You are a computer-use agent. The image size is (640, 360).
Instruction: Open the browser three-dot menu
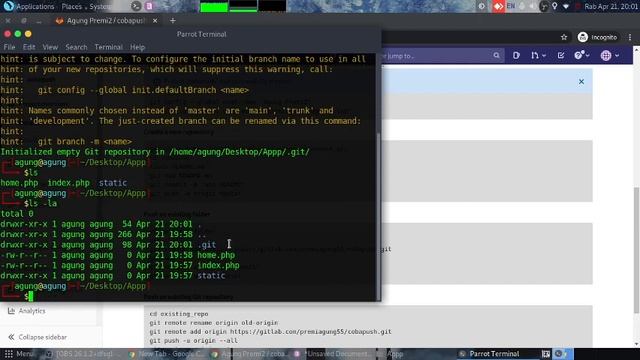click(630, 37)
